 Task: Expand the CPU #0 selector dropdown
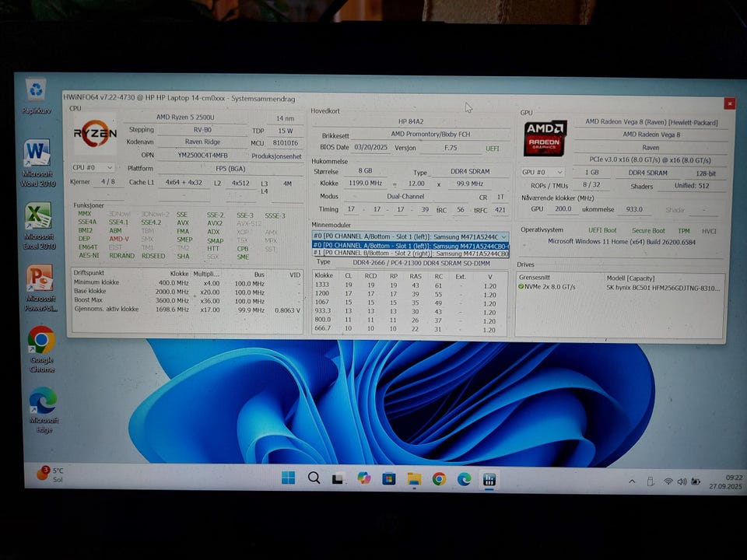[x=93, y=168]
